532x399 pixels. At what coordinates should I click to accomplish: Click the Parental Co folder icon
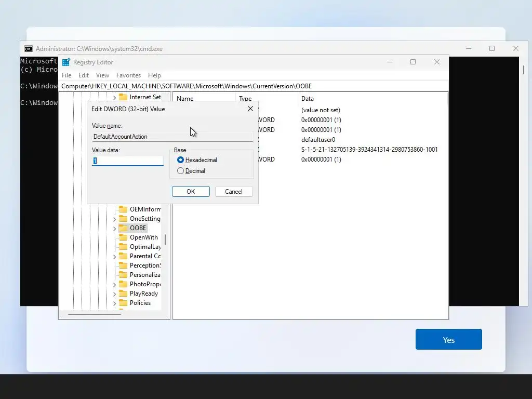tap(123, 256)
